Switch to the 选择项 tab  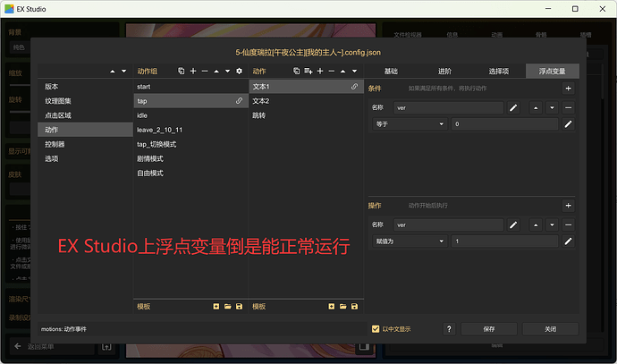click(x=499, y=71)
